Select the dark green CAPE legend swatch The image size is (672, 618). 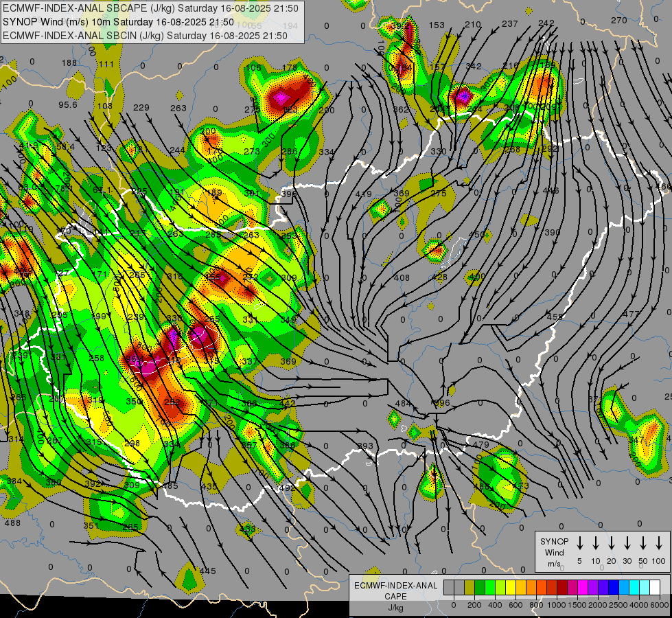point(480,587)
